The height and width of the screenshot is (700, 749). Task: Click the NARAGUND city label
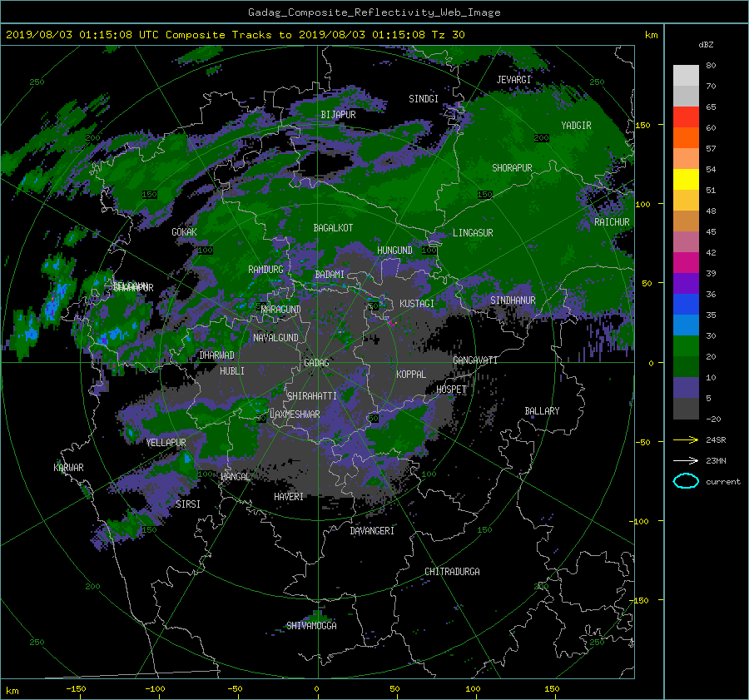click(281, 309)
